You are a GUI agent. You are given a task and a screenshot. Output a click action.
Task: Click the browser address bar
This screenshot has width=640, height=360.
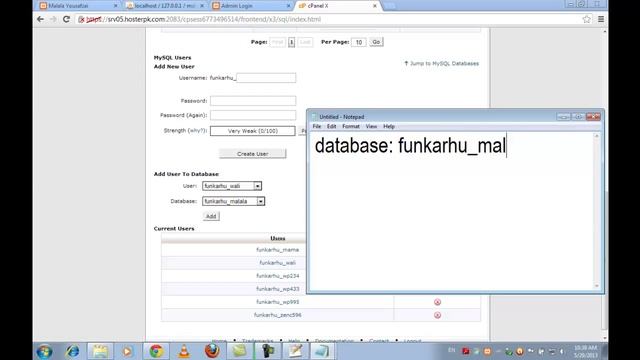pyautogui.click(x=327, y=19)
